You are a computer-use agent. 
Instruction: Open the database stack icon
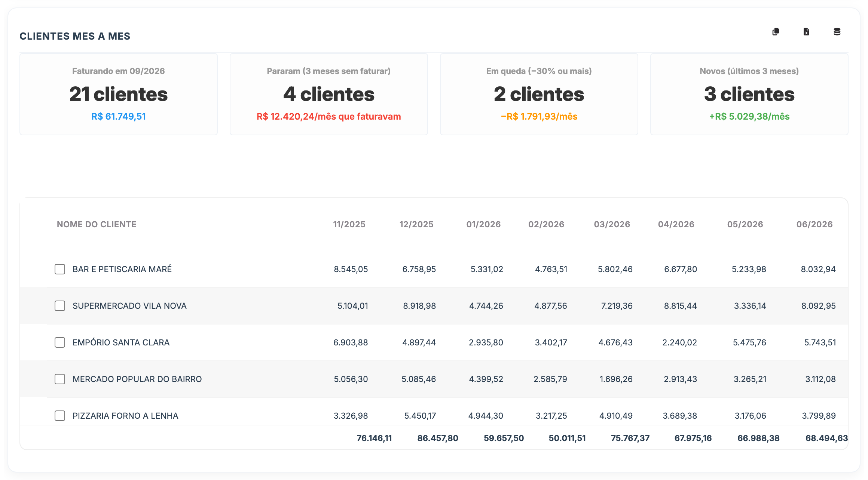tap(837, 32)
